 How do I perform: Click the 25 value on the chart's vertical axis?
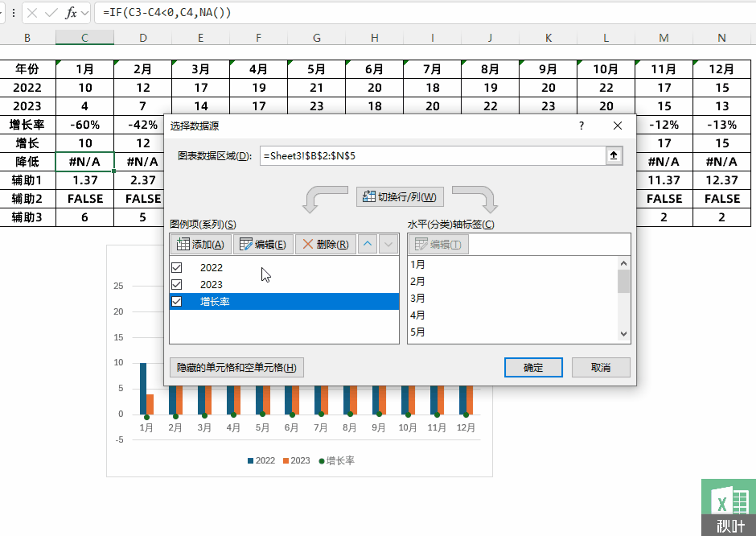click(x=118, y=286)
